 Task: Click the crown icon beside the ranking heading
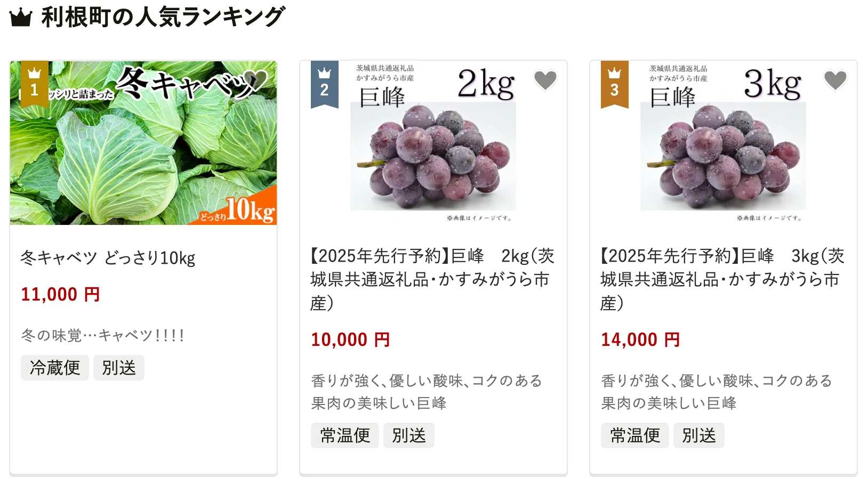[x=21, y=18]
